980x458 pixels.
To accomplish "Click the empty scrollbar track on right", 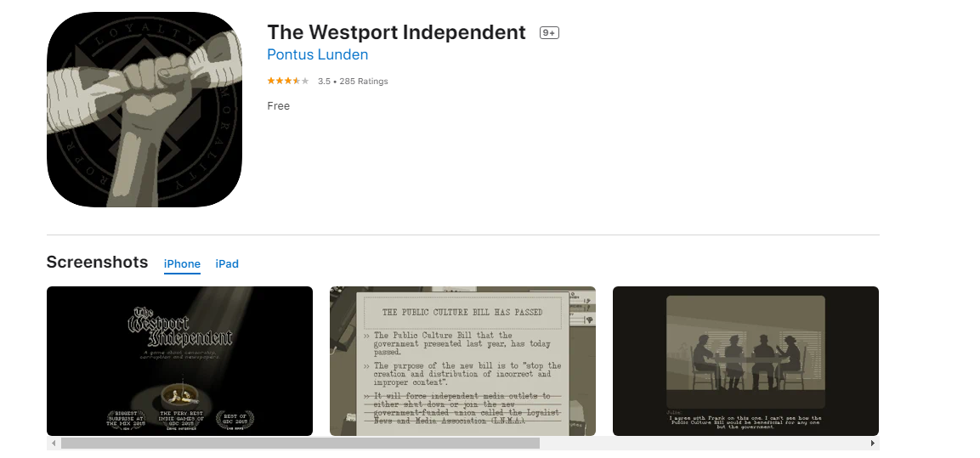I will (703, 443).
